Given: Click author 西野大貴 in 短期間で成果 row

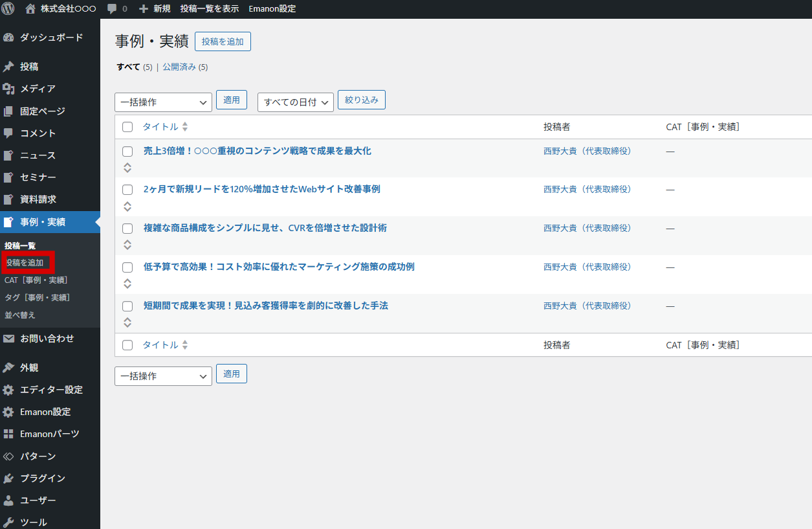Looking at the screenshot, I should [587, 306].
